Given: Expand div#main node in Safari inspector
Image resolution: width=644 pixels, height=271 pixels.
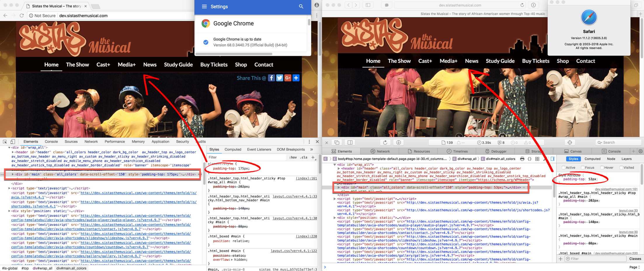Looking at the screenshot, I should click(339, 187).
